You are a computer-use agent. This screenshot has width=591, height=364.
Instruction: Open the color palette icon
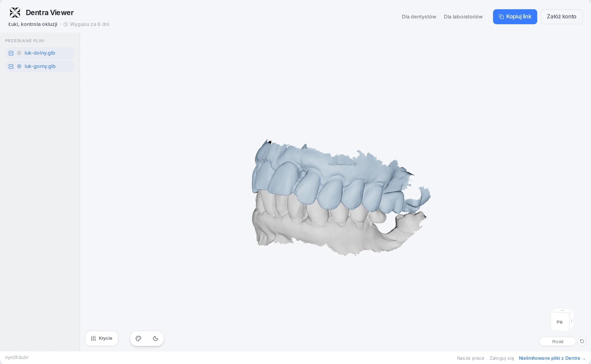(x=138, y=338)
